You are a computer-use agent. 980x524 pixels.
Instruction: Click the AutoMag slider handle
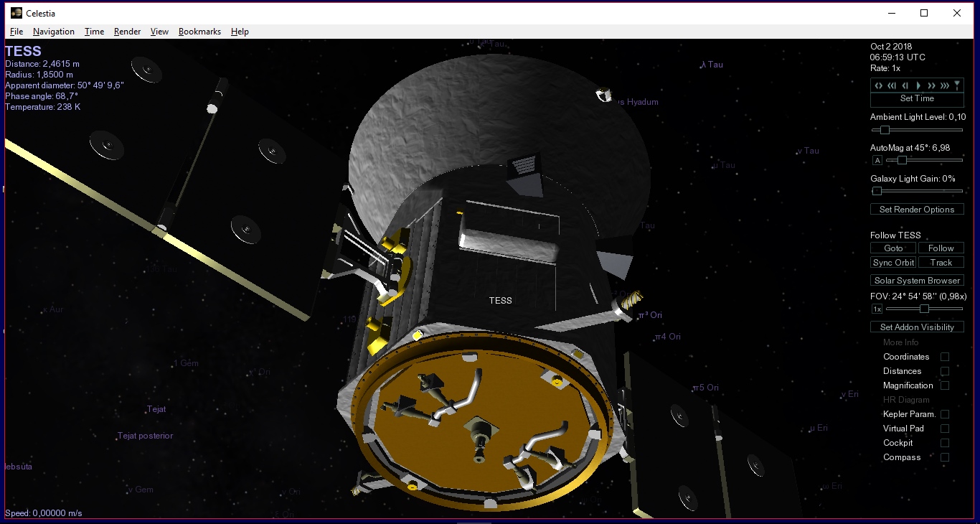point(902,160)
